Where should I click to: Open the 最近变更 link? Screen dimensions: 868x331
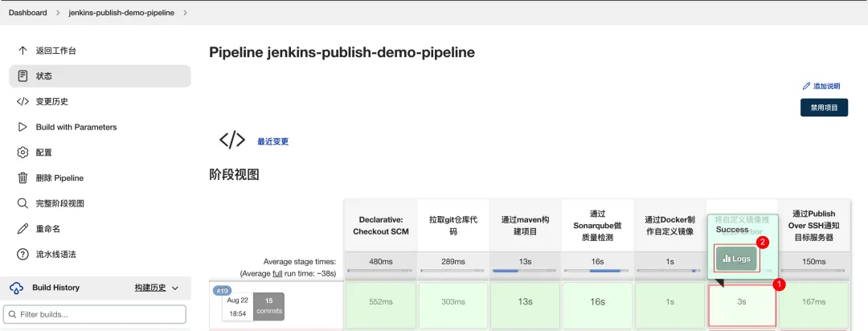273,141
